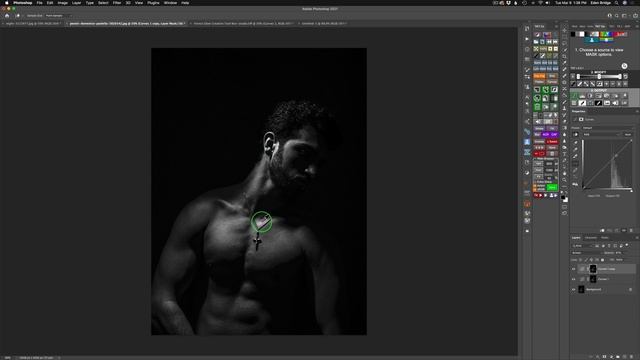Click the Delete layer trash icon
The width and height of the screenshot is (640, 360).
tap(631, 357)
